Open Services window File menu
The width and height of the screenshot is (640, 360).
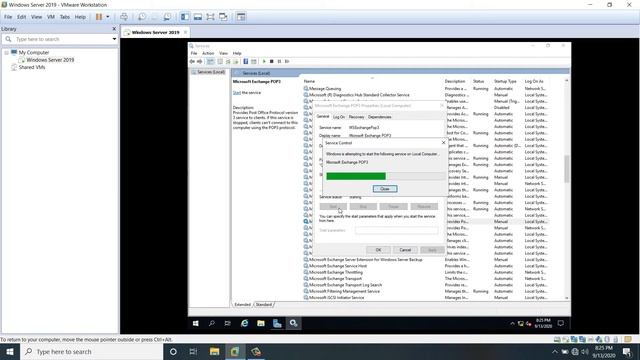pyautogui.click(x=194, y=53)
